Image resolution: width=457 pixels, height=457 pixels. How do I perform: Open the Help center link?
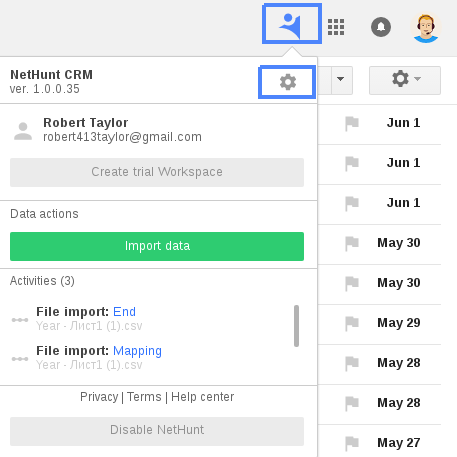pos(202,397)
